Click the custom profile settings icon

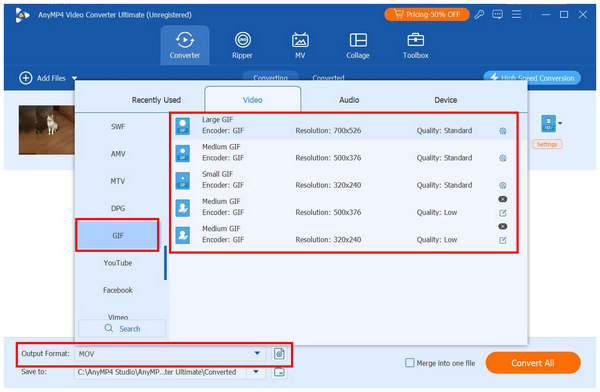click(279, 354)
